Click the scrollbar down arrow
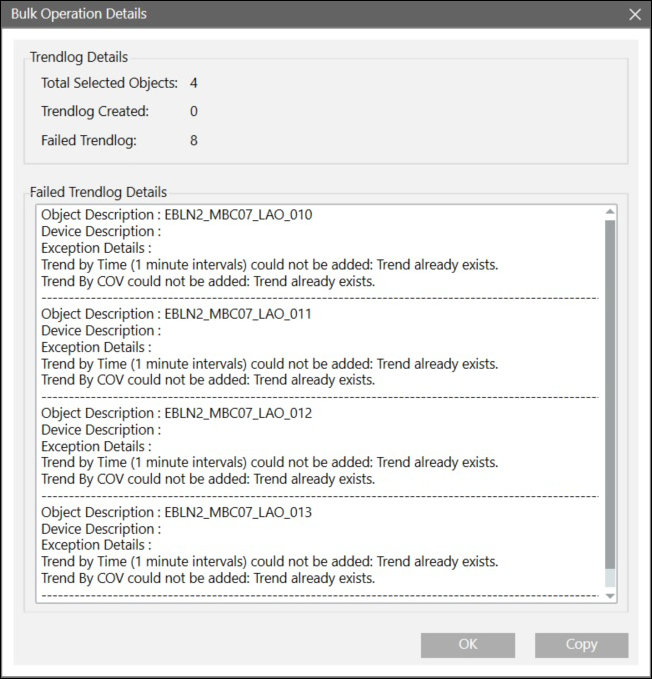This screenshot has height=679, width=652. pos(610,596)
